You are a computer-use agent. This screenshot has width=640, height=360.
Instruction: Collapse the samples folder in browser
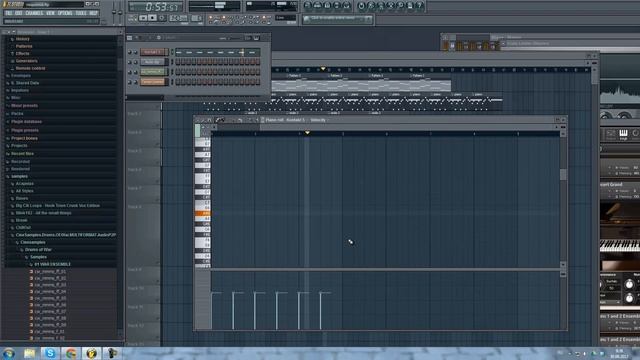(19, 176)
